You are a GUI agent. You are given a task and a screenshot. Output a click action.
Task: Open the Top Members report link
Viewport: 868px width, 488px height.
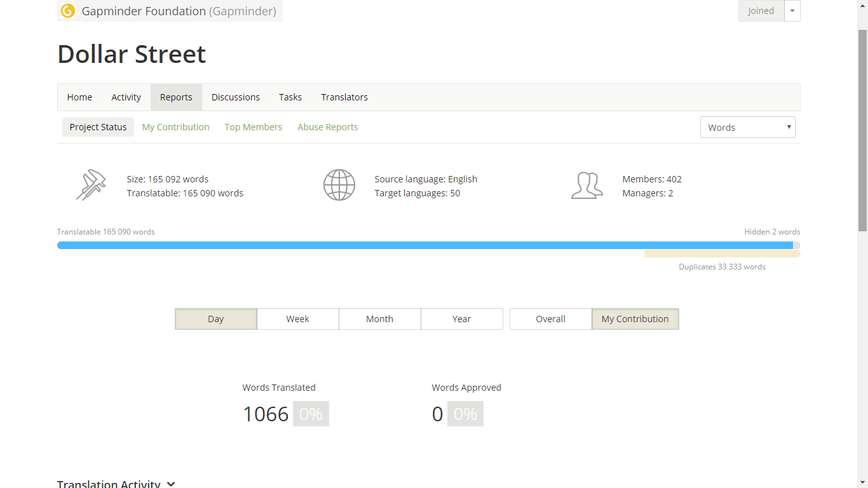(x=254, y=127)
